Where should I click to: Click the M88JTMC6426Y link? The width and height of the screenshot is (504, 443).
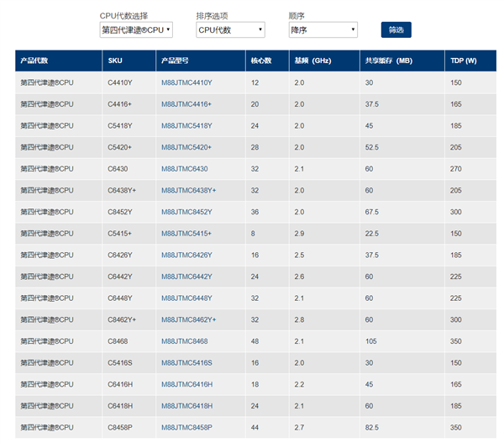[186, 255]
